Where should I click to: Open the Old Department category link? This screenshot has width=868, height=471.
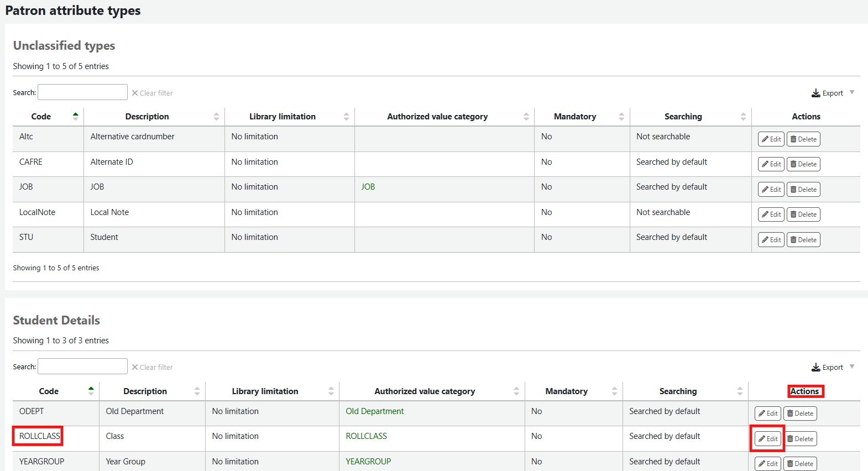[375, 411]
